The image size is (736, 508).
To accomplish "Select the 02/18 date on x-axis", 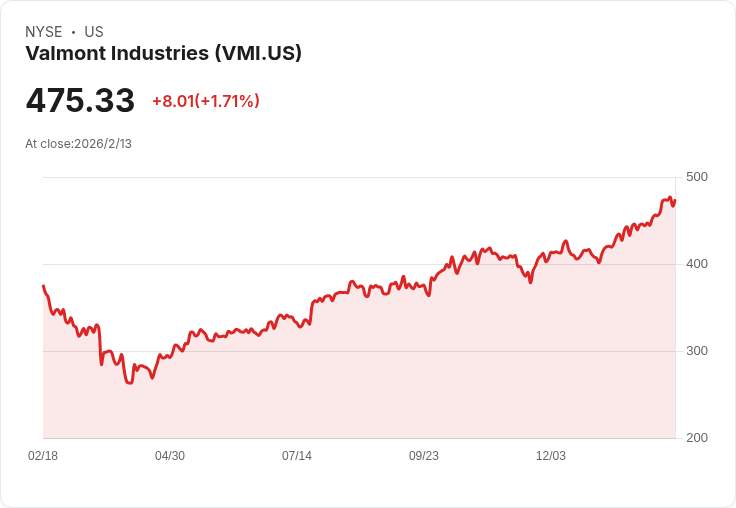I will click(43, 456).
